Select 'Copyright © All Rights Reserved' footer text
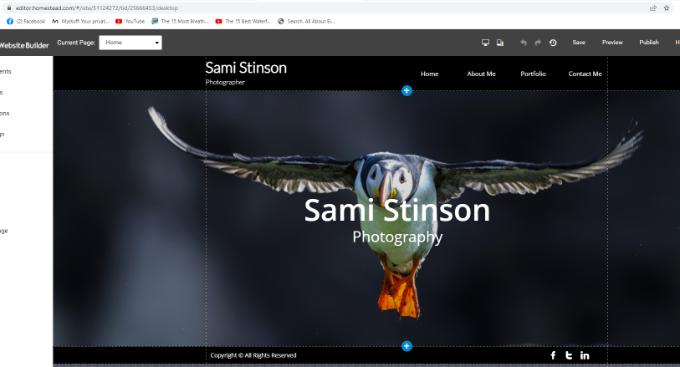This screenshot has height=367, width=680. click(253, 355)
